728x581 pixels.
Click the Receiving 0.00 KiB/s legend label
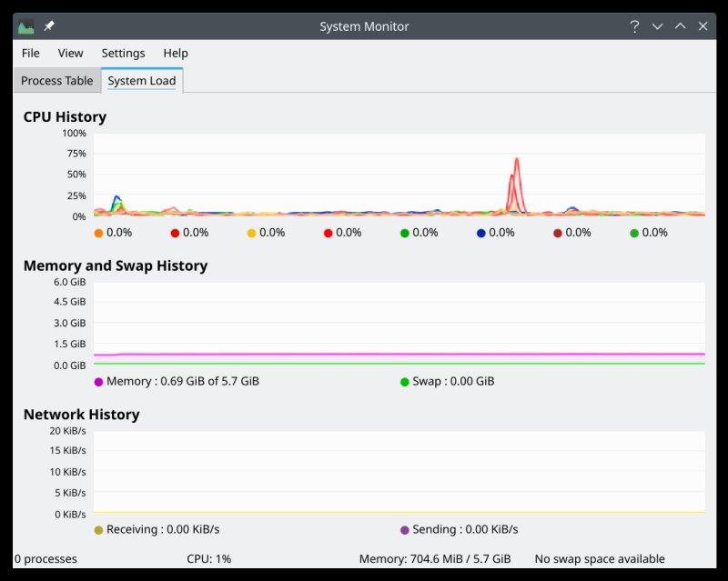click(x=162, y=530)
